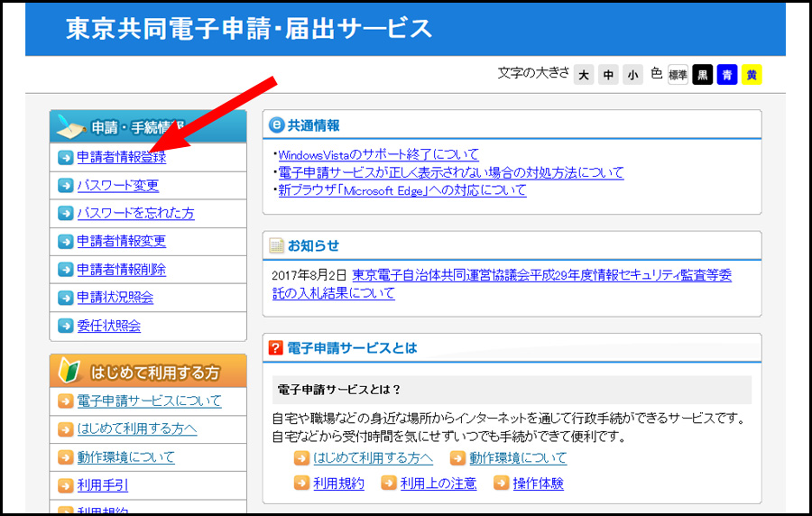Open the 操作体験 link
This screenshot has width=812, height=516.
538,483
